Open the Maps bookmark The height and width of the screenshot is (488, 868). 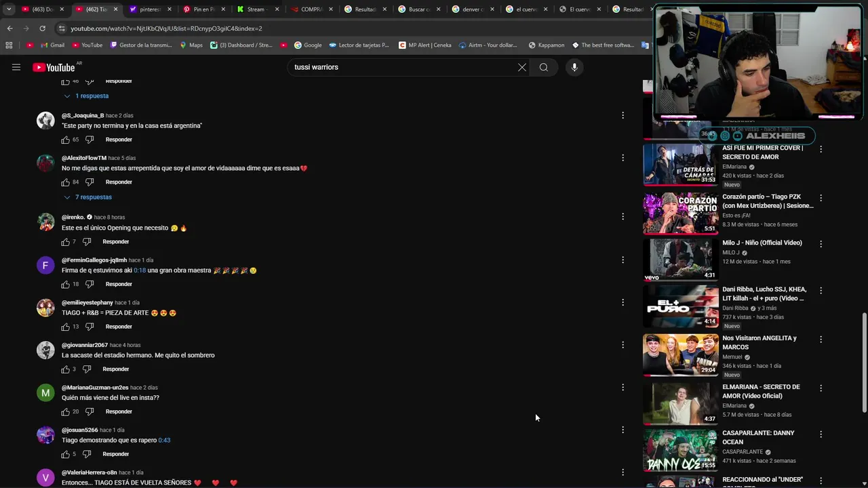[191, 45]
